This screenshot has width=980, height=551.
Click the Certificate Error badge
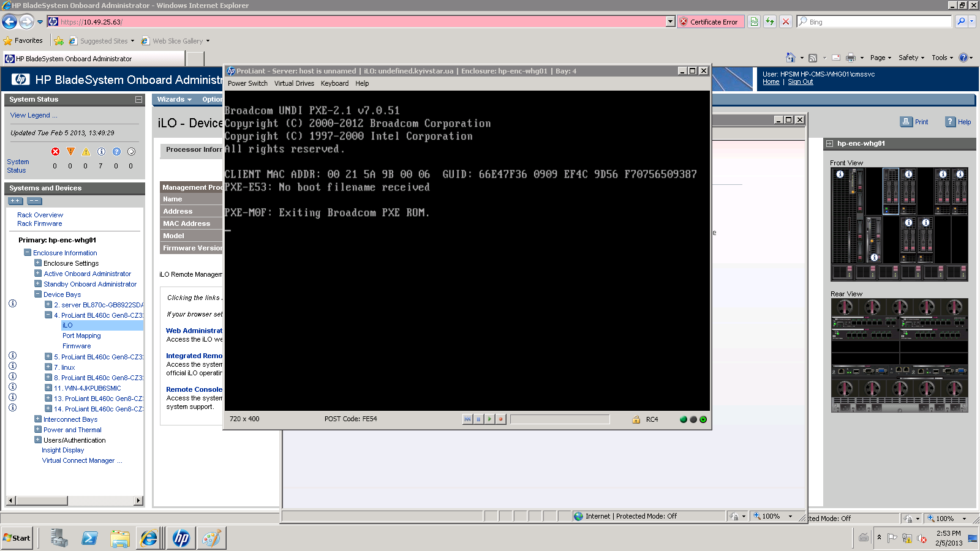(710, 21)
